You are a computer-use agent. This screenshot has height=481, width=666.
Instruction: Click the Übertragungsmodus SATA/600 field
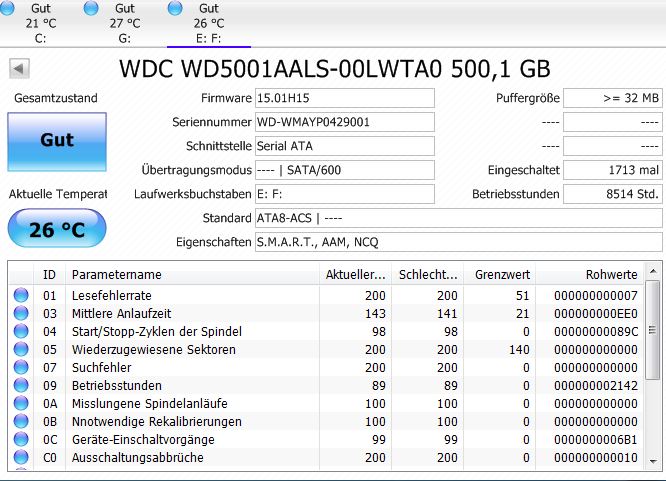344,170
